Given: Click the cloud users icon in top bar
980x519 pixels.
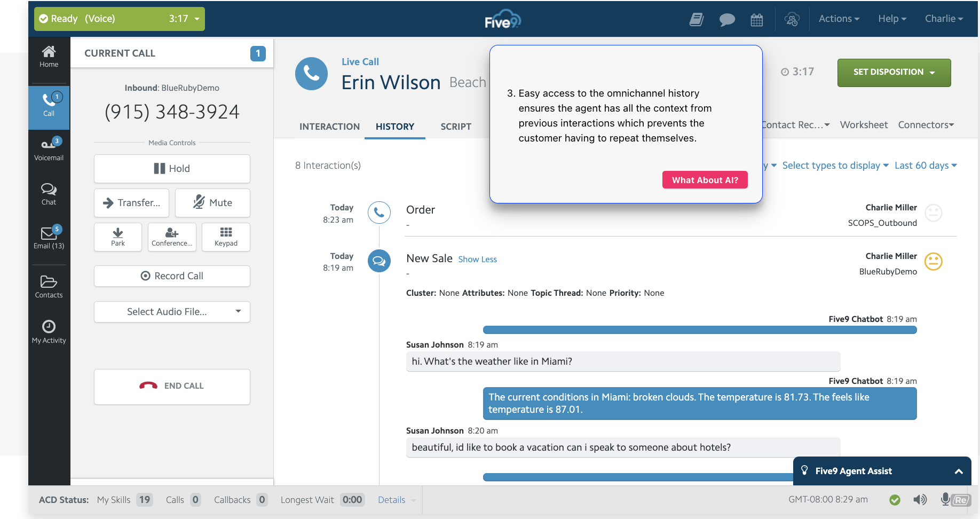Looking at the screenshot, I should (792, 20).
